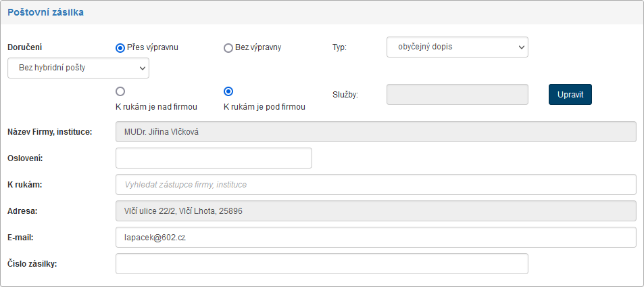Focus the empty Oslovení text box
The height and width of the screenshot is (287, 644).
click(214, 158)
